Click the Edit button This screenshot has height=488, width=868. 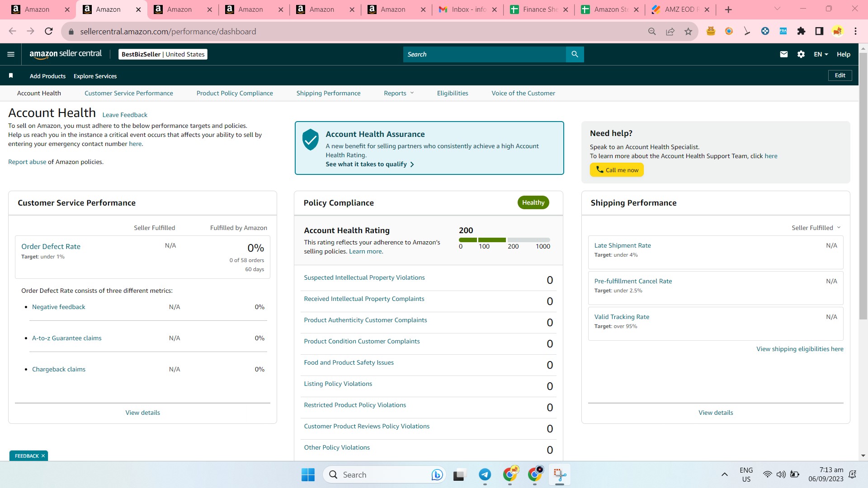coord(840,75)
